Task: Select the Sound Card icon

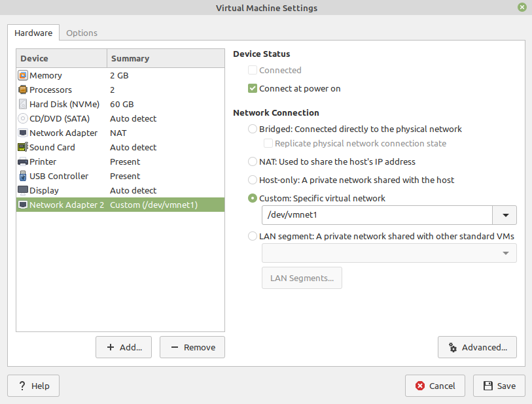Action: tap(23, 148)
